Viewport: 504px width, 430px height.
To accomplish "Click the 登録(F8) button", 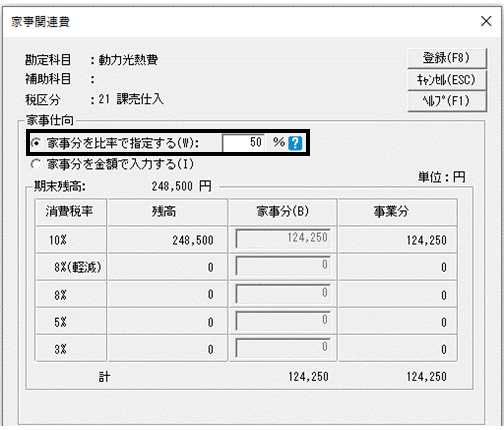I will click(447, 58).
